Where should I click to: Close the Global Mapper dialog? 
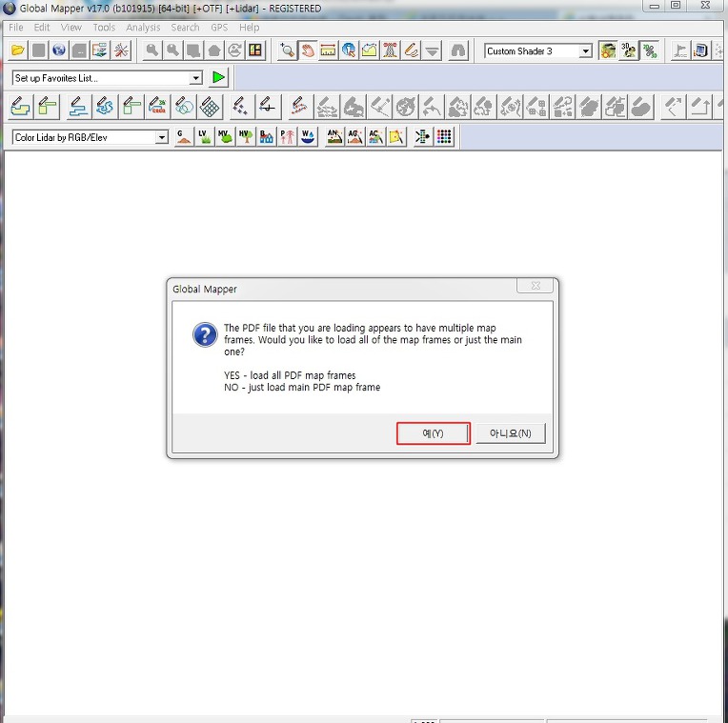tap(535, 286)
